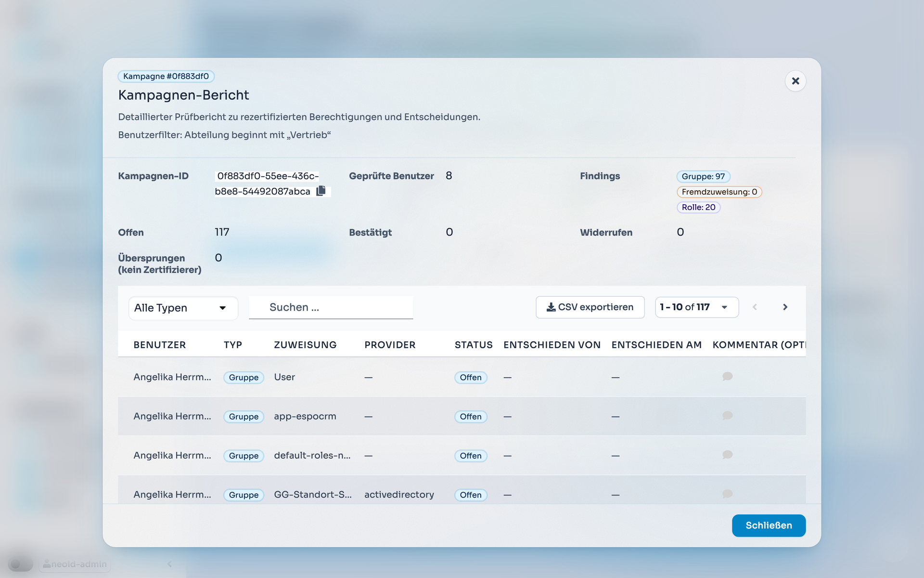Click the Offen count value 117
The height and width of the screenshot is (578, 924).
click(x=222, y=232)
